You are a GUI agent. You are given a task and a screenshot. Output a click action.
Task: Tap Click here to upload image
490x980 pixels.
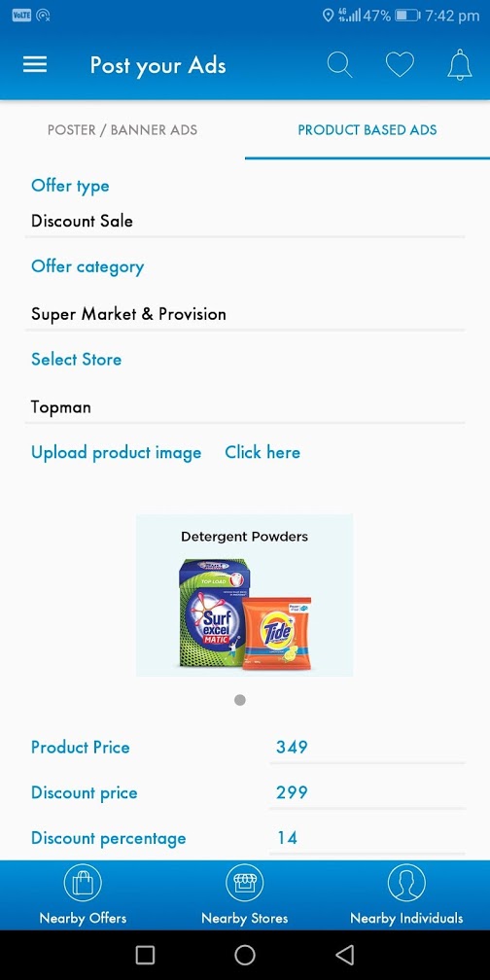pos(262,452)
